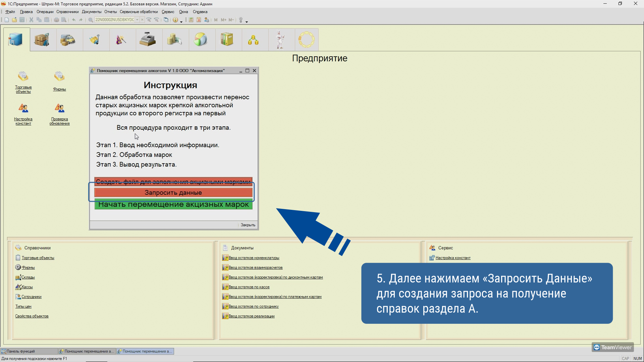
Task: Click Ввод остатков номенклатуры link
Action: tap(254, 257)
